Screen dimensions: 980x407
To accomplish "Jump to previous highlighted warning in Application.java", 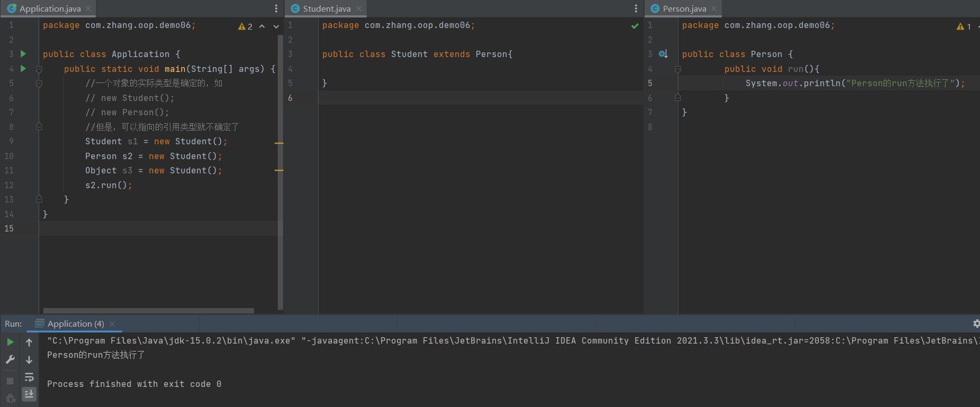I will [262, 26].
